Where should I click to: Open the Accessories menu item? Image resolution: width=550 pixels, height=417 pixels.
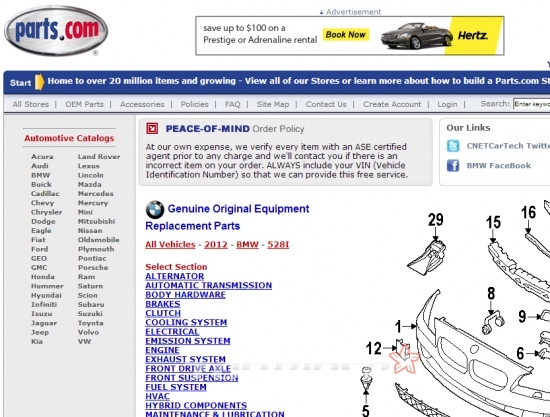click(x=142, y=104)
